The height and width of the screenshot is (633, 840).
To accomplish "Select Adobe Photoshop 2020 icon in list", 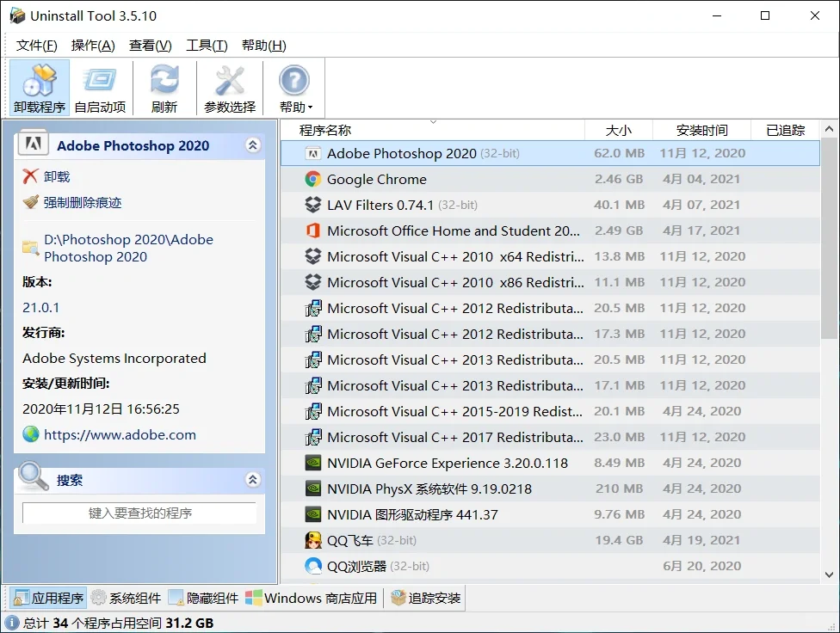I will (x=313, y=154).
